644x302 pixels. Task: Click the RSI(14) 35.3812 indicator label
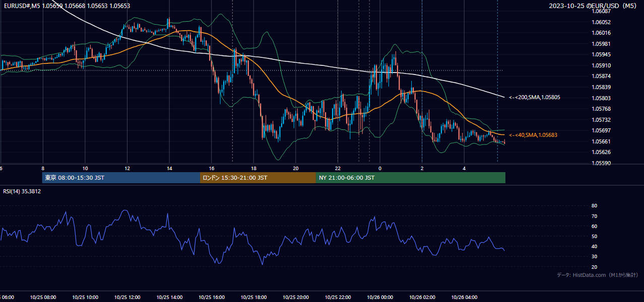pyautogui.click(x=22, y=191)
